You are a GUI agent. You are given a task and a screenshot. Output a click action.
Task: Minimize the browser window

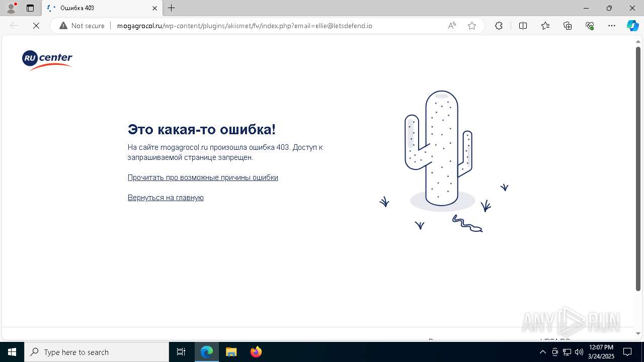586,8
